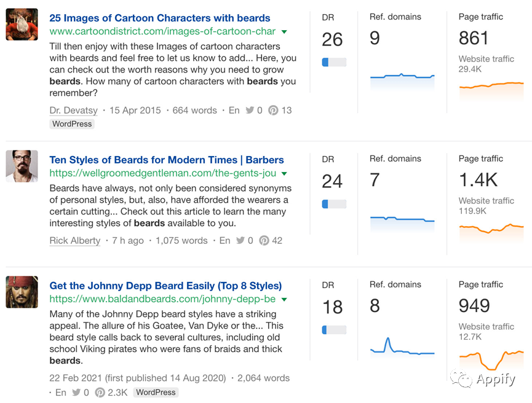Click DR score 24
The image size is (532, 403).
[x=333, y=181]
